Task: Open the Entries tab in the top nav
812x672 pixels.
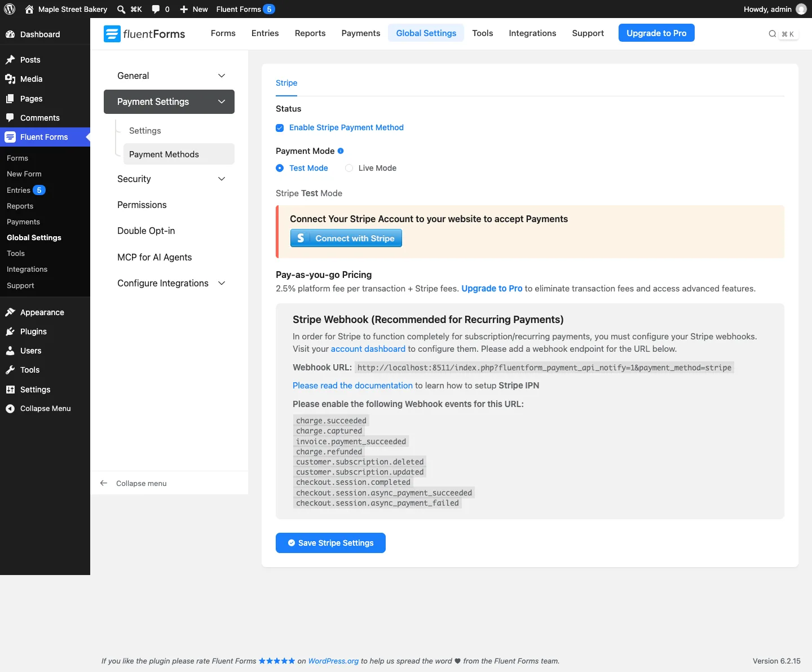Action: (x=265, y=33)
